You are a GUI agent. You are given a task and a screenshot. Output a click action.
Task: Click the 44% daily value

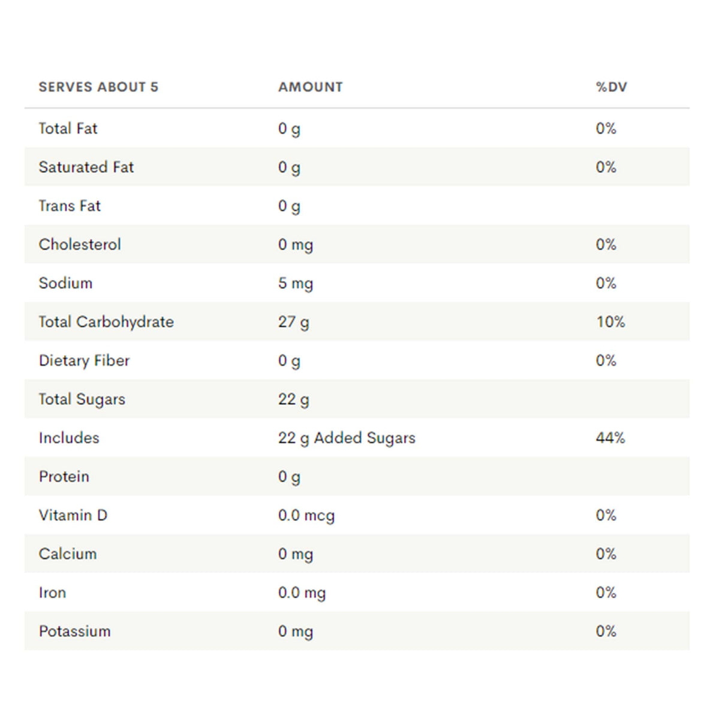[610, 438]
